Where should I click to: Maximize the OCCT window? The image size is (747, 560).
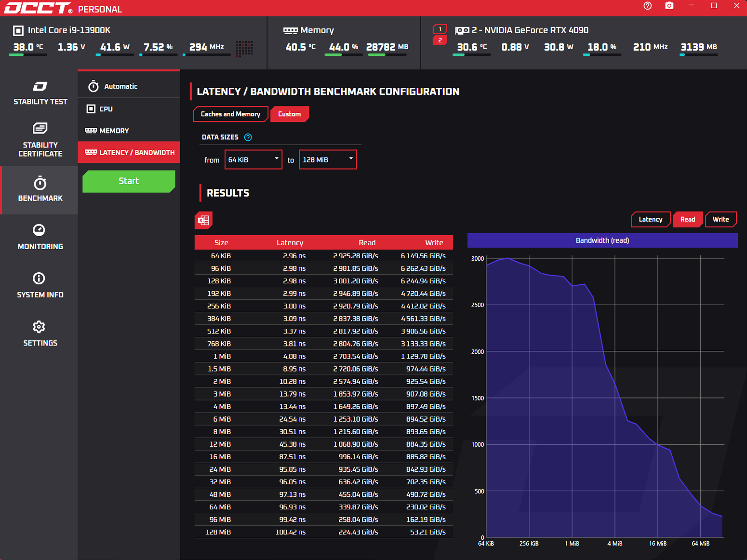tap(714, 6)
